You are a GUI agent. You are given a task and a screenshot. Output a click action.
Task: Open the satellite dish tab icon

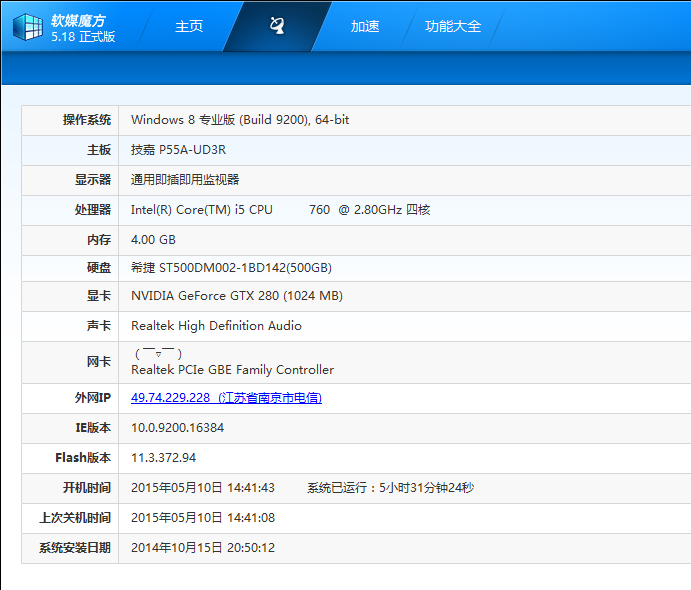click(277, 26)
